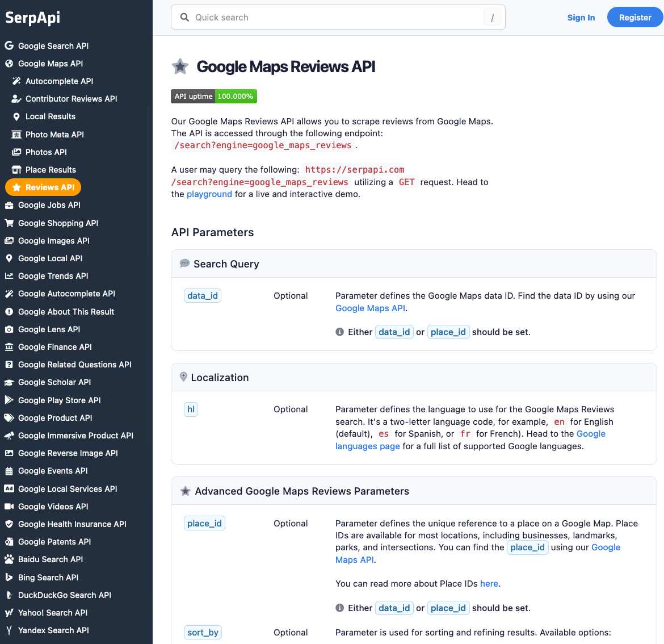Click the Localization section header

pos(414,378)
